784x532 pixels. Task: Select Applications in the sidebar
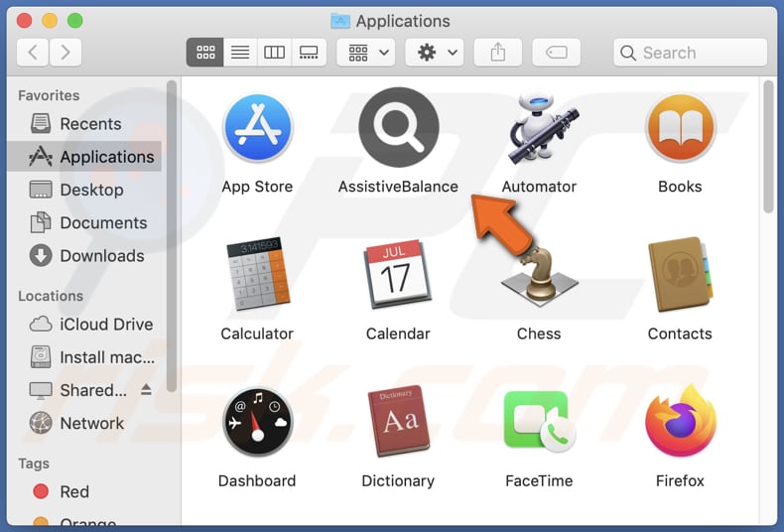point(84,157)
